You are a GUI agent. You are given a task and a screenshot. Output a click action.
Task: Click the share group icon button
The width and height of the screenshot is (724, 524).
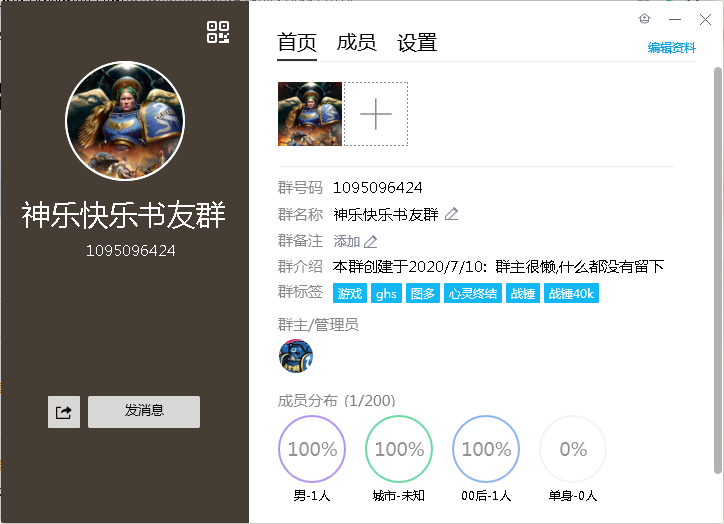click(64, 411)
